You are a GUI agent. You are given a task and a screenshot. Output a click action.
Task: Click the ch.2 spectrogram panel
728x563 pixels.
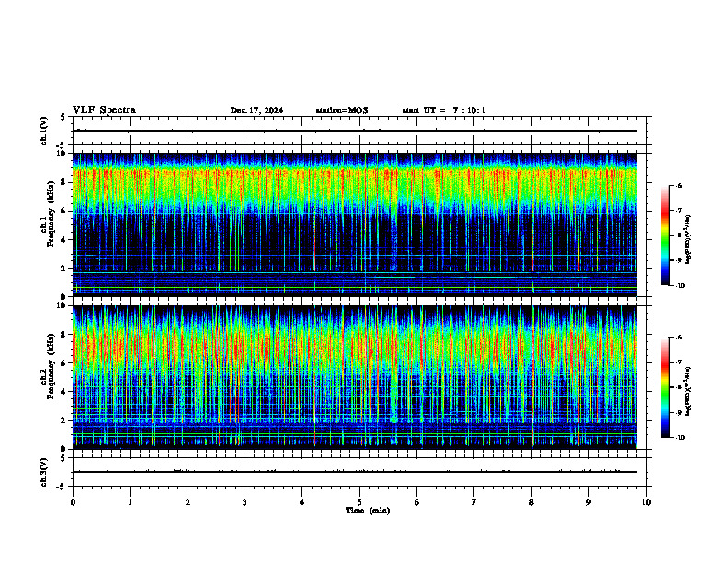click(355, 377)
